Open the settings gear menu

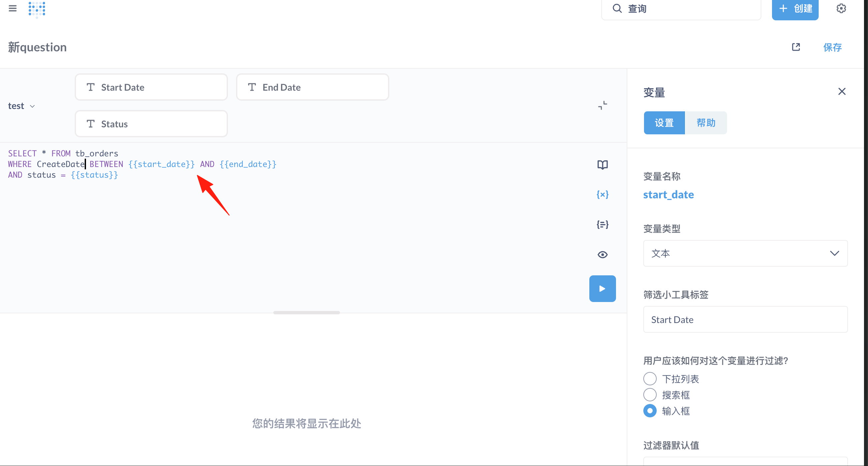(841, 8)
